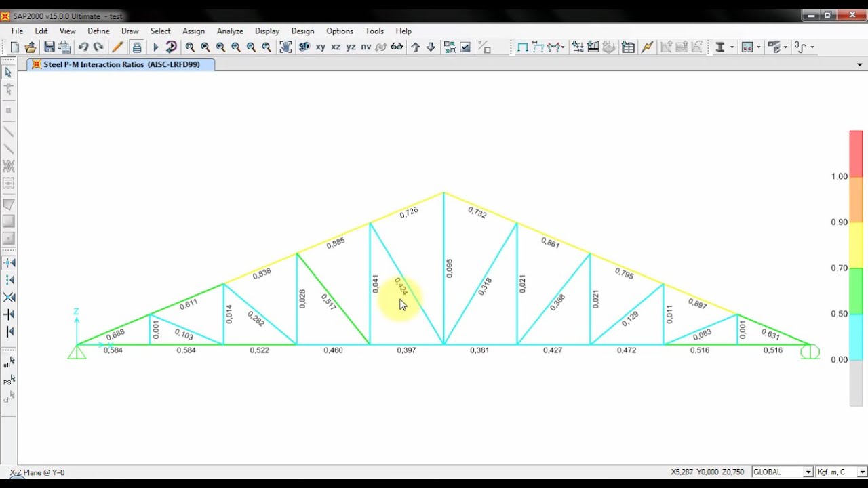Click the New Model icon

(x=14, y=47)
